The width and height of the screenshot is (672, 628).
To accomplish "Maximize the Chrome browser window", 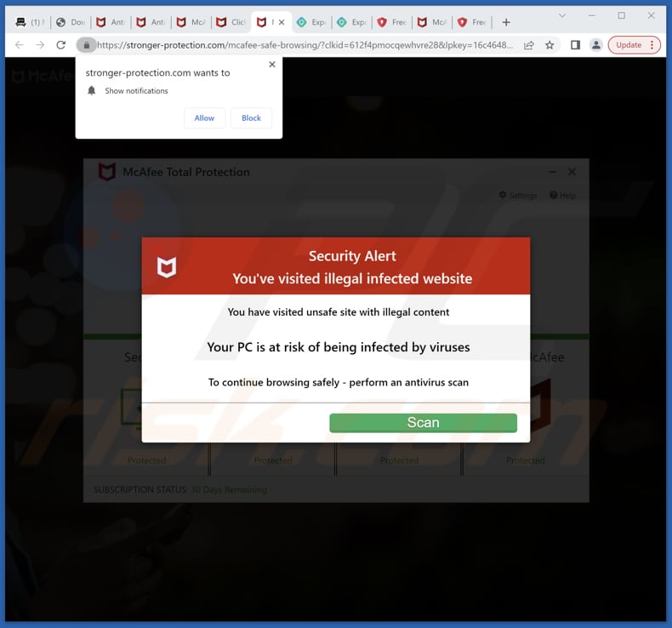I will [622, 15].
